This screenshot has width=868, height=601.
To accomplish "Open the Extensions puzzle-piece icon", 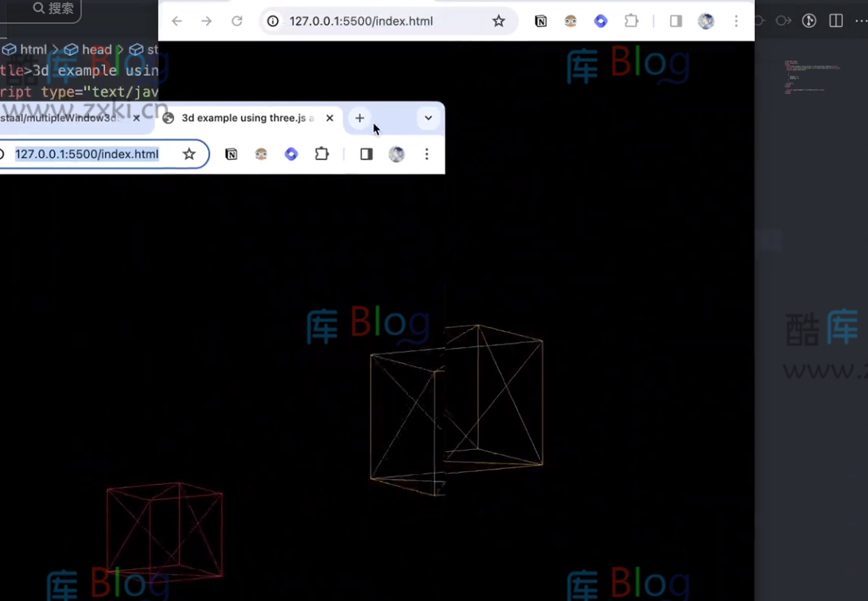I will click(631, 21).
